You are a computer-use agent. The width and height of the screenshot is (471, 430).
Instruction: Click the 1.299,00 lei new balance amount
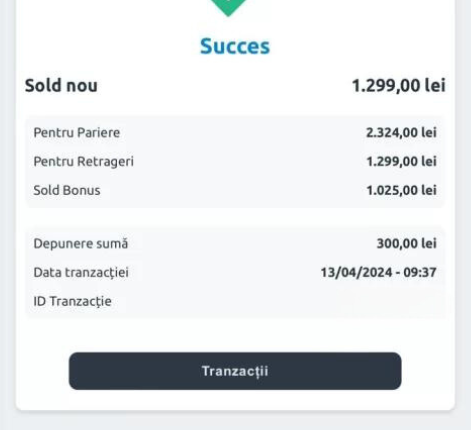(399, 85)
